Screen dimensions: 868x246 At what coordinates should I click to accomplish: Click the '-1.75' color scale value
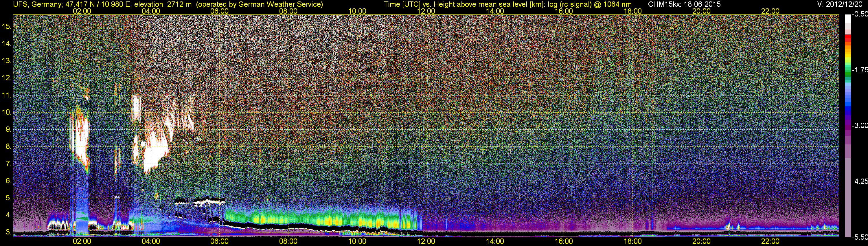point(860,70)
